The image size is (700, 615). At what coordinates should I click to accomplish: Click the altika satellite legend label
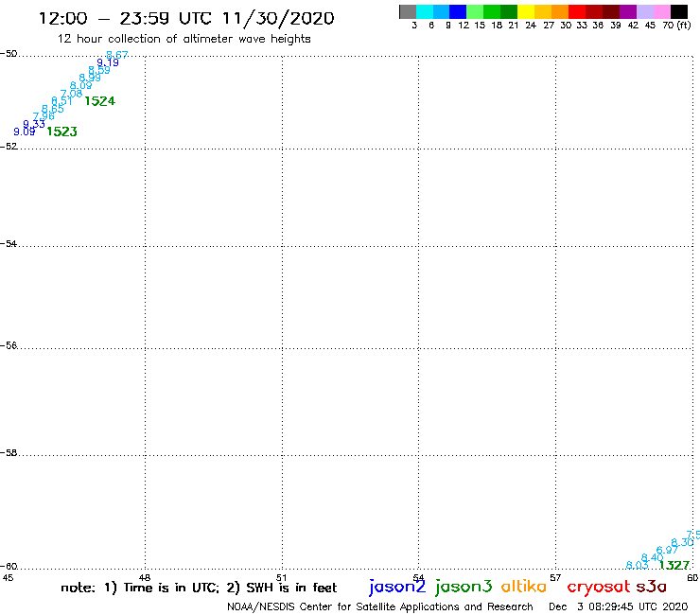(x=524, y=586)
